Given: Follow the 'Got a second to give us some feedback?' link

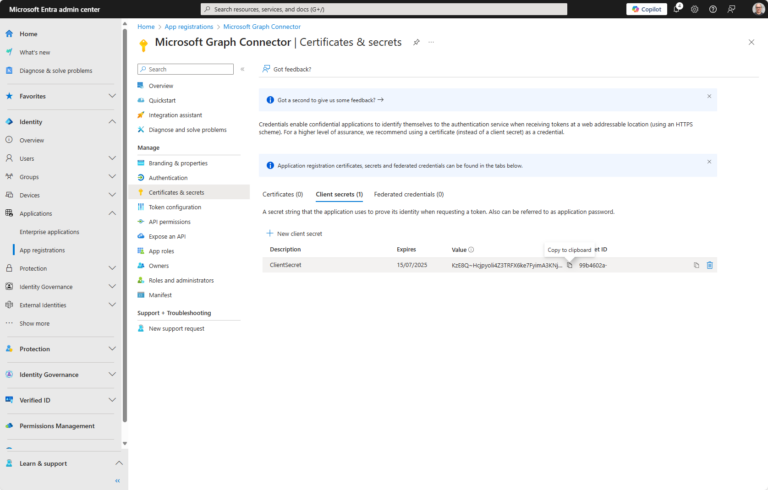Looking at the screenshot, I should [330, 100].
